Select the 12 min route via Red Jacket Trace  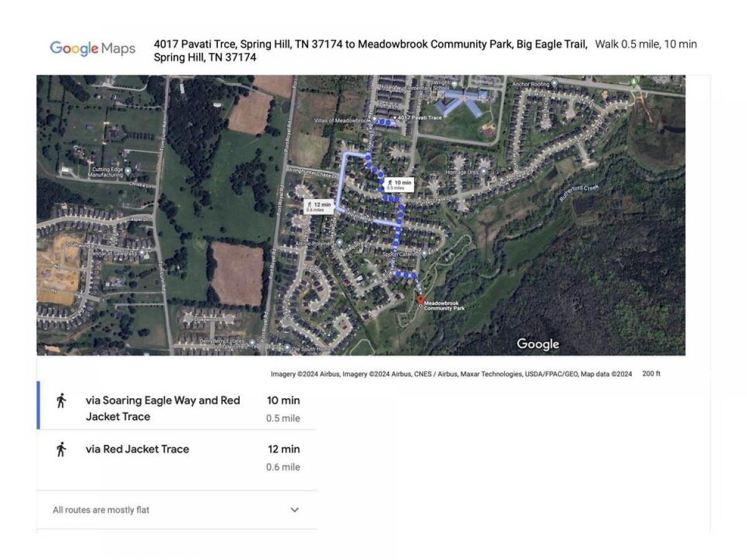pos(138,449)
